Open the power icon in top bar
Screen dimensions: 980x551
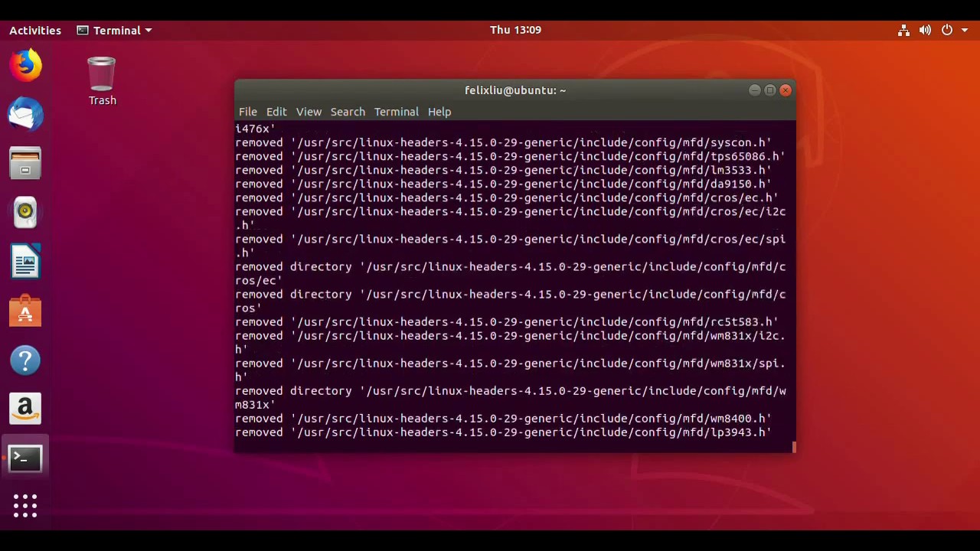[x=947, y=30]
